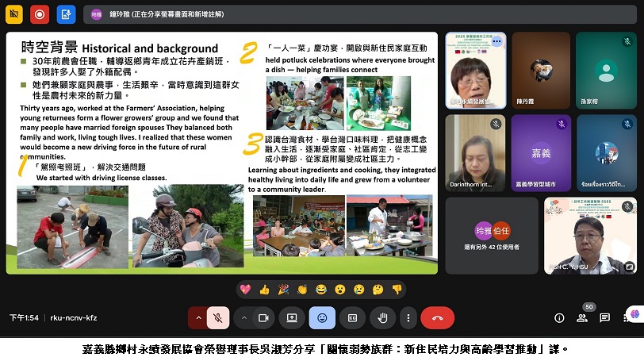
Task: Start presenting with share screen icon
Action: tap(292, 317)
